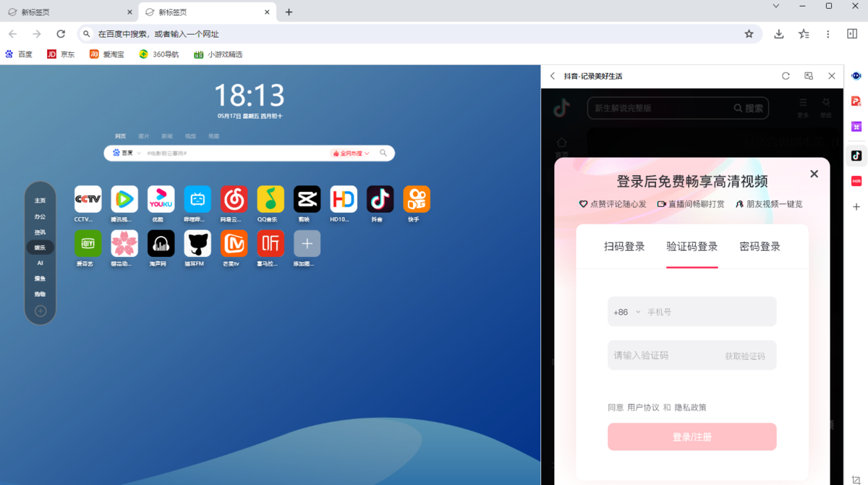This screenshot has height=485, width=868.
Task: Pop out the Douyin panel into window
Action: [809, 76]
